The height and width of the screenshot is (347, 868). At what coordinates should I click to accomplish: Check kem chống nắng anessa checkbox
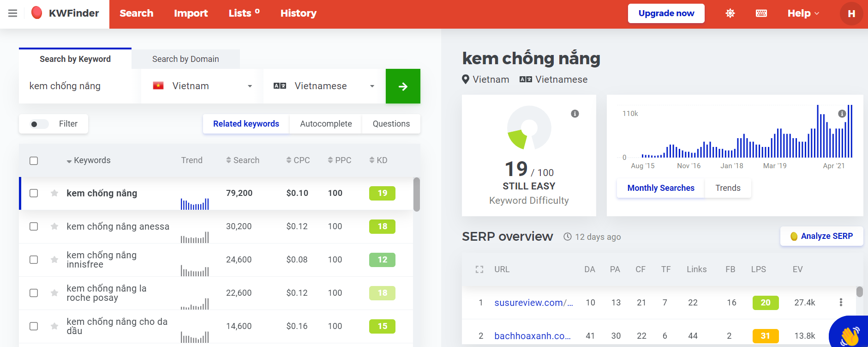click(34, 226)
